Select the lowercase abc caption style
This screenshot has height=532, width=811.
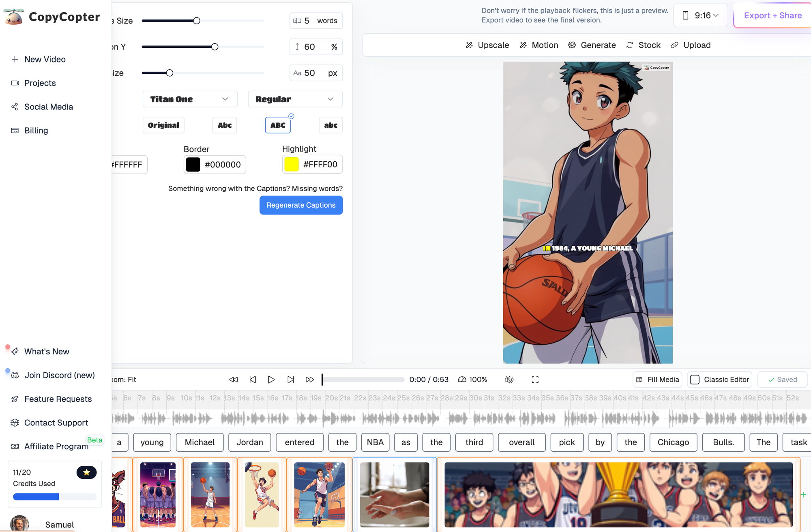pyautogui.click(x=330, y=125)
